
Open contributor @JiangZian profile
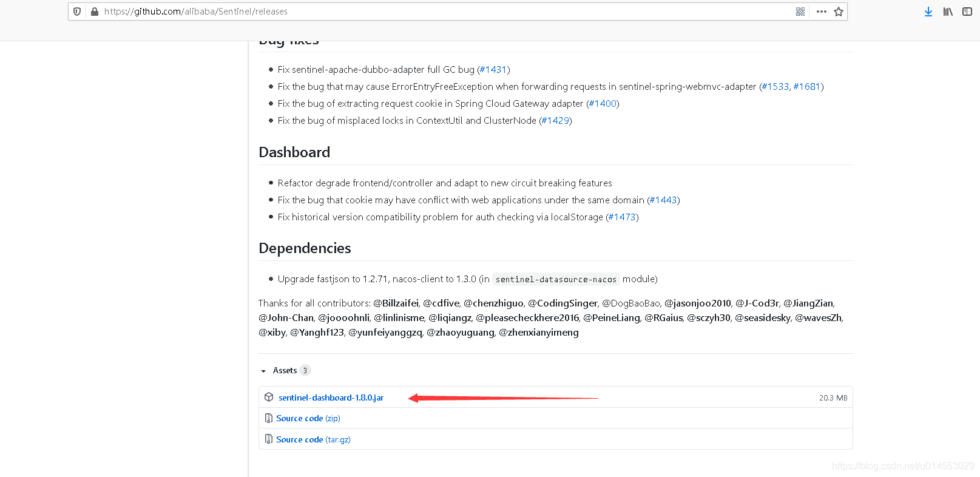pyautogui.click(x=808, y=303)
